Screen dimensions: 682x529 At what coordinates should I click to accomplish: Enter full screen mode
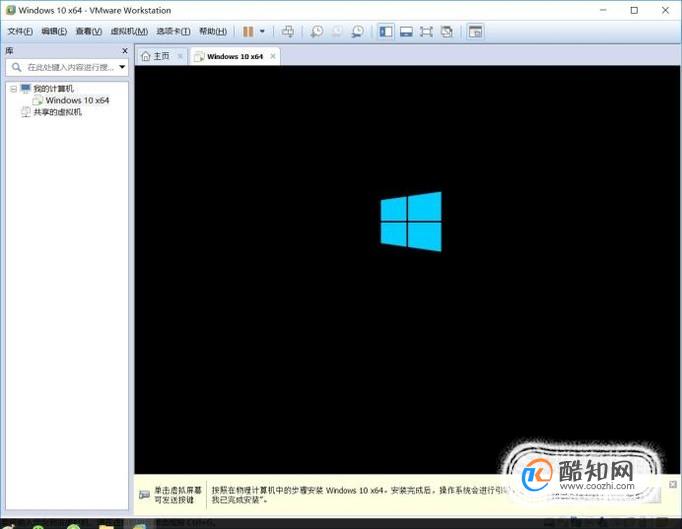(426, 32)
